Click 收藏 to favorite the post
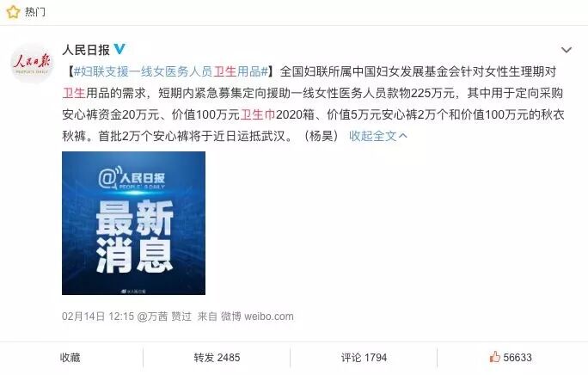The height and width of the screenshot is (375, 588). (70, 357)
